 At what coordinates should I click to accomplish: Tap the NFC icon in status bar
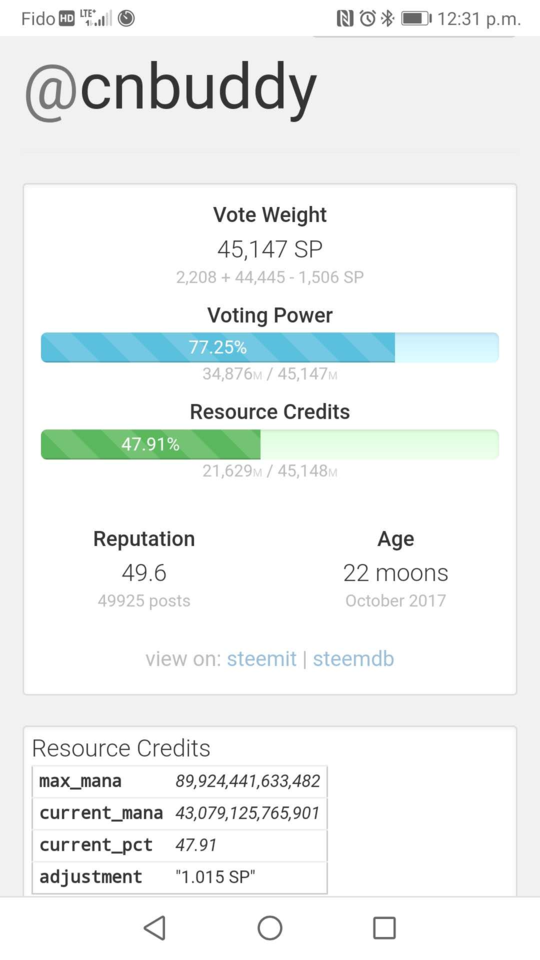[x=345, y=19]
